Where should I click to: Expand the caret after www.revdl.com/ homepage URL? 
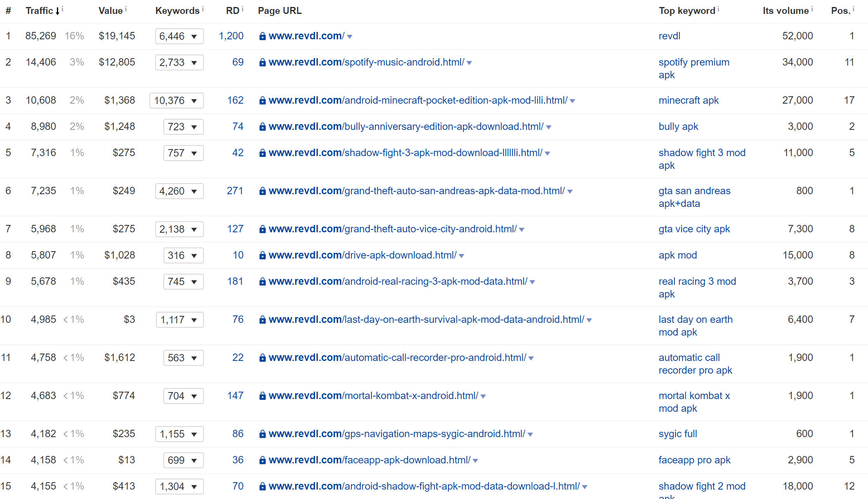(350, 37)
